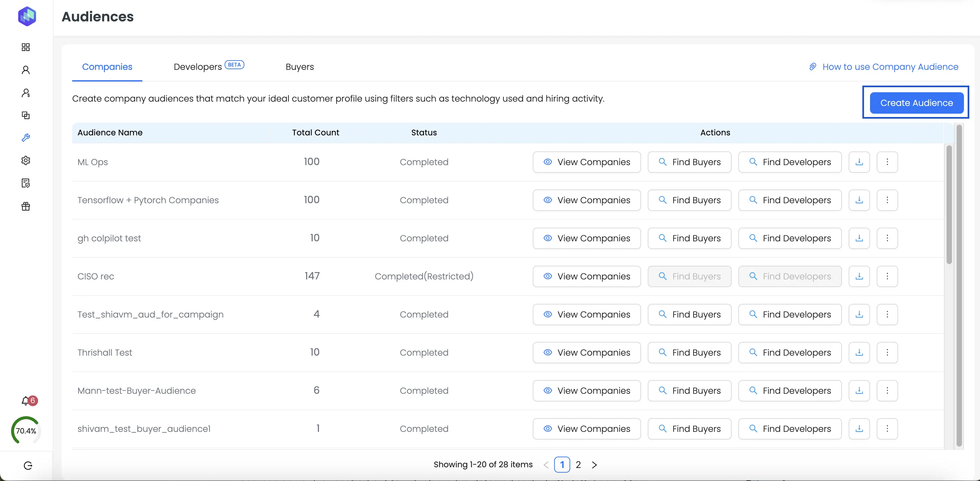Switch to the Developers BETA tab

198,67
